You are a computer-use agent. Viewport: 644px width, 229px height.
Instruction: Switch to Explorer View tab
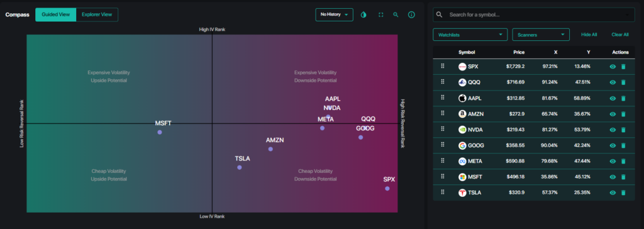[97, 14]
